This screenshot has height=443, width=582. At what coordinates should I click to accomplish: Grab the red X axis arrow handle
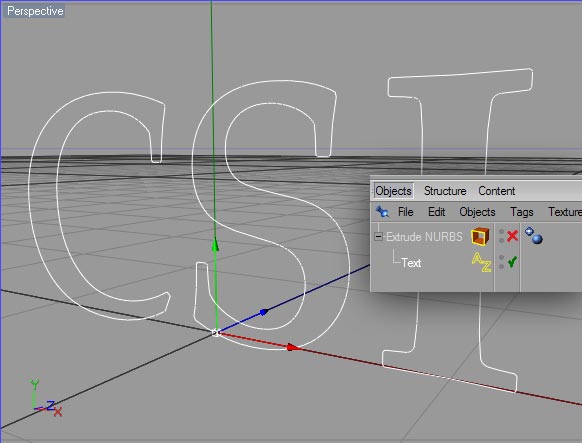[x=294, y=347]
